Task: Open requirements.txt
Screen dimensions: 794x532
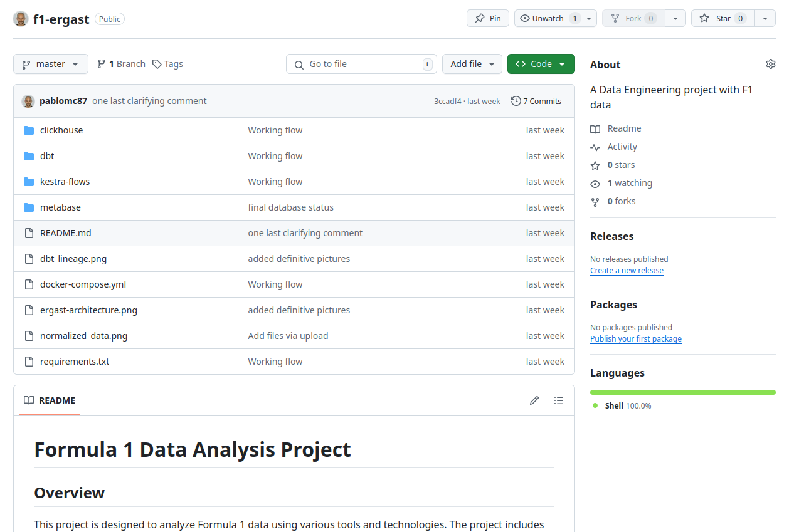Action: [75, 362]
